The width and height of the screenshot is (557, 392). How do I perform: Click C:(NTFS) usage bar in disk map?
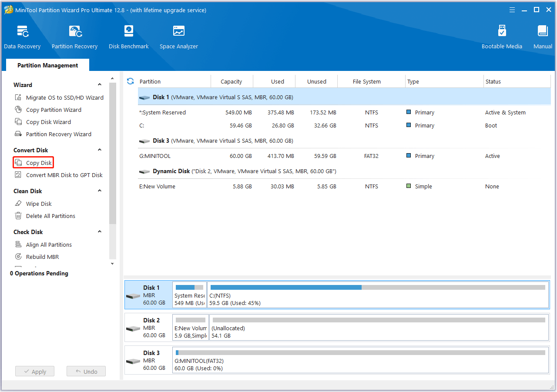[x=378, y=288]
